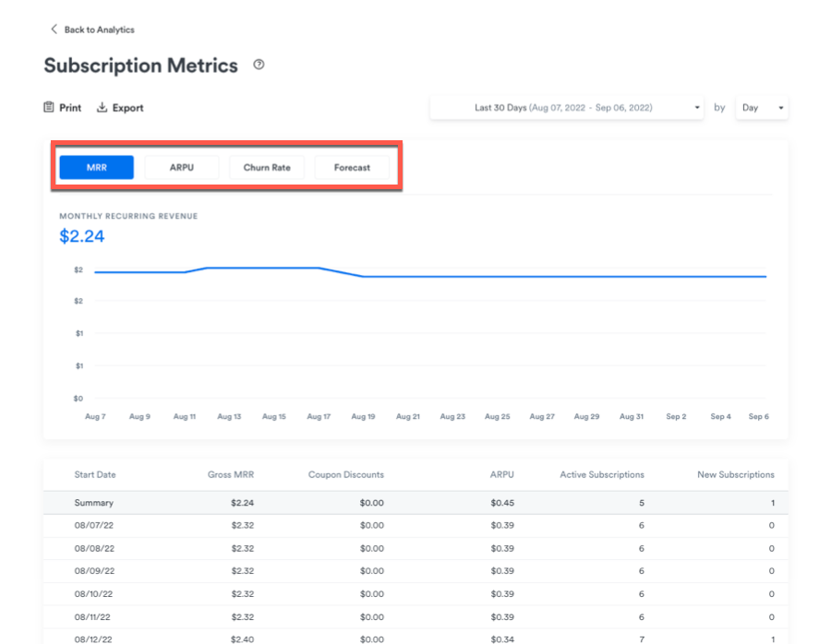831x644 pixels.
Task: Go back to Analytics
Action: pyautogui.click(x=99, y=30)
